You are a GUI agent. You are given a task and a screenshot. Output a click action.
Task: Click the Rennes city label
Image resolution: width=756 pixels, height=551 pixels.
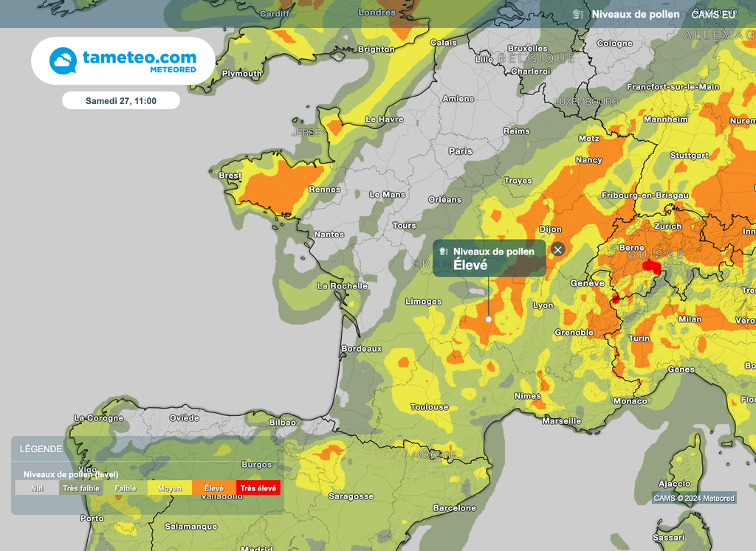[325, 190]
